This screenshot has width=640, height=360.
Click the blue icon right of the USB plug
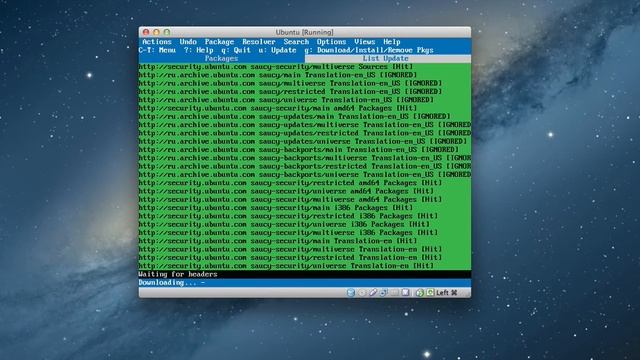(384, 293)
